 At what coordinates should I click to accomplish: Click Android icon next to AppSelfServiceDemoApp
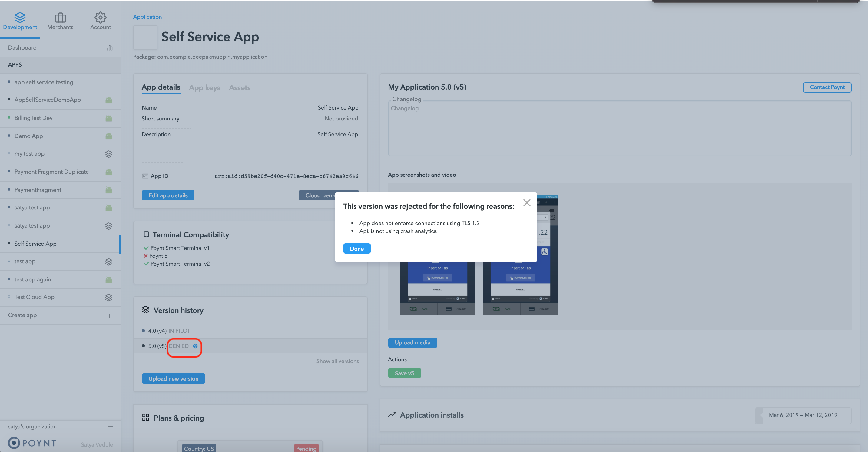point(108,100)
